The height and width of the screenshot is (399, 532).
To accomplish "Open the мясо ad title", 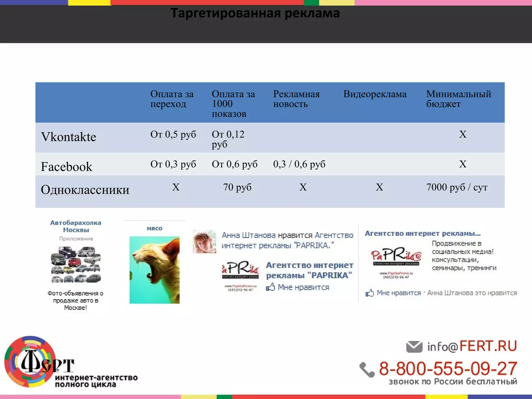I will click(155, 228).
